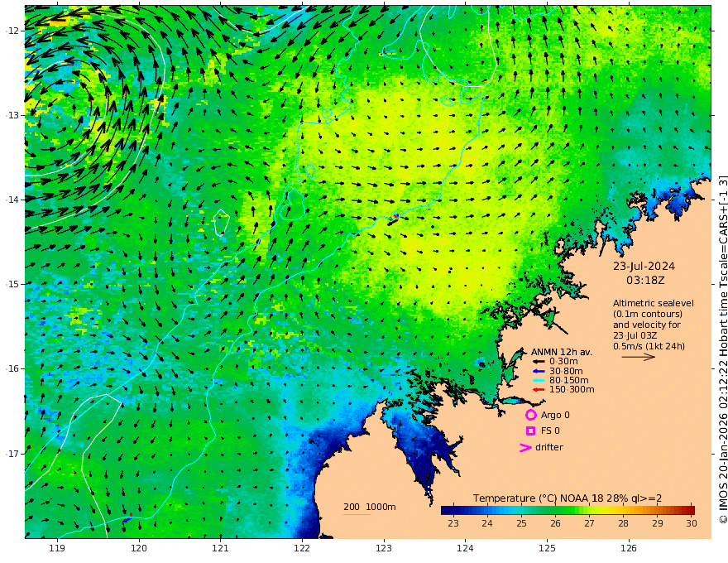Click latitude axis label -16
Screen dimensions: 728x563
pos(12,368)
